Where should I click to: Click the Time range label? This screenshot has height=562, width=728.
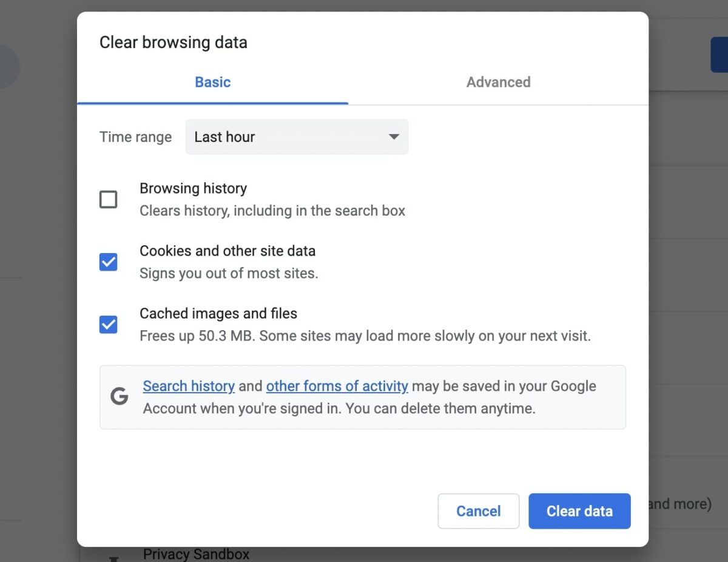(135, 137)
